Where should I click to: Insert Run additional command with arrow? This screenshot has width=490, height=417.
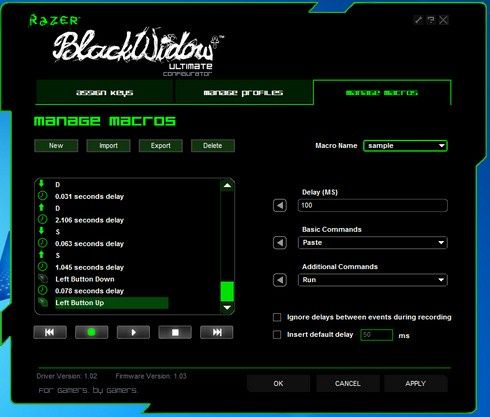(280, 280)
